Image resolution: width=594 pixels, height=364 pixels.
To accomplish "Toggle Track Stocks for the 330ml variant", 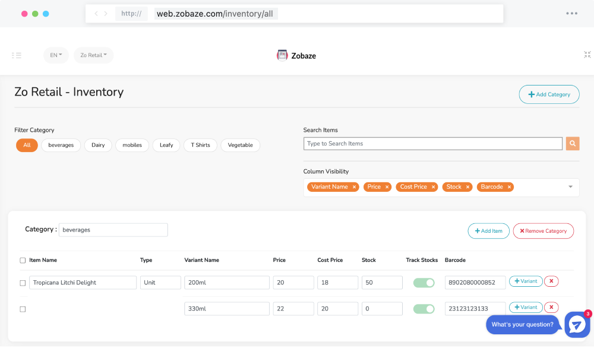I will [x=424, y=309].
